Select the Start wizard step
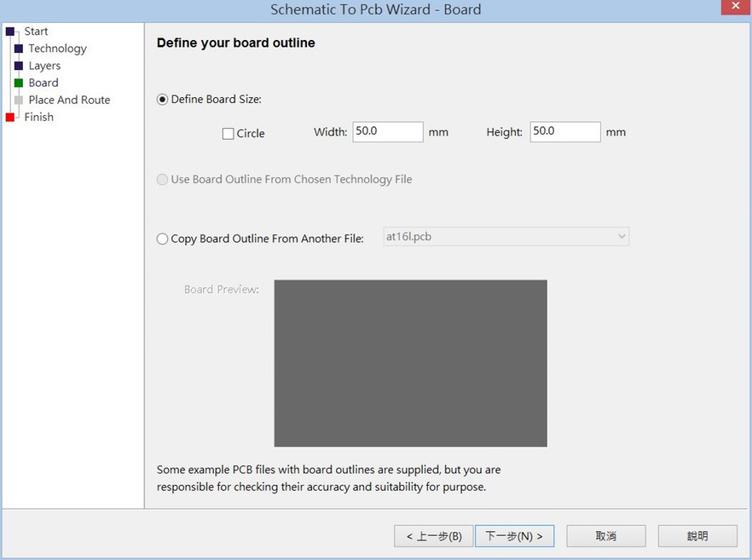The height and width of the screenshot is (560, 752). (36, 32)
